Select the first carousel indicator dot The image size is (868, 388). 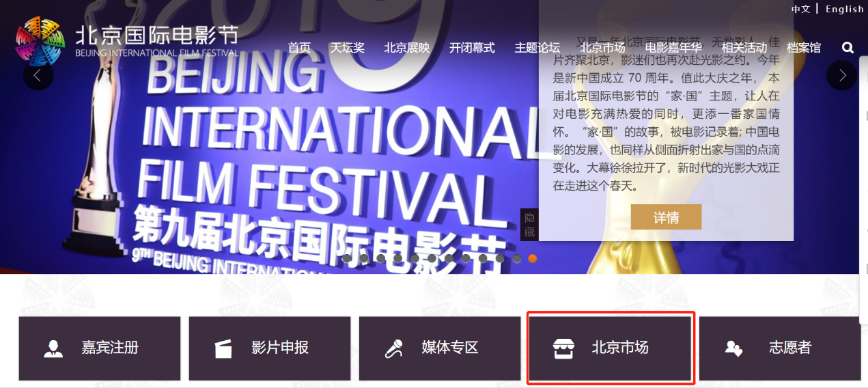(x=347, y=259)
